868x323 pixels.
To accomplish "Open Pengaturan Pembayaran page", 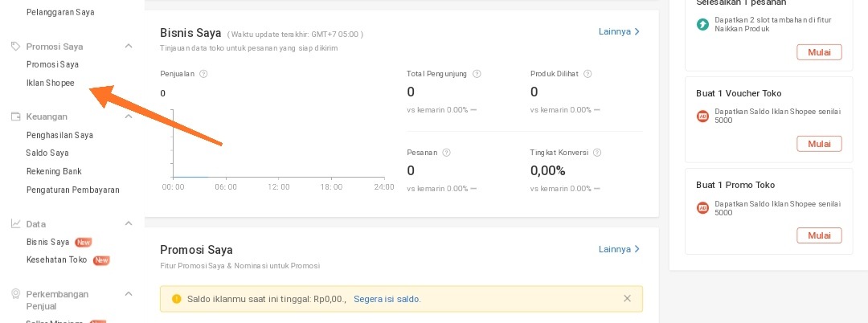I will pyautogui.click(x=73, y=190).
